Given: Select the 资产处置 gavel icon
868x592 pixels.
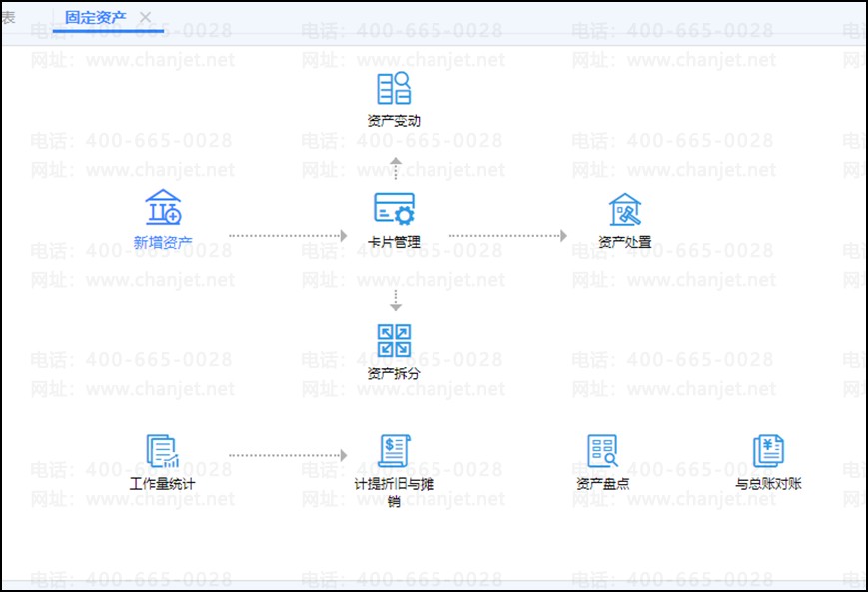Looking at the screenshot, I should pyautogui.click(x=625, y=209).
